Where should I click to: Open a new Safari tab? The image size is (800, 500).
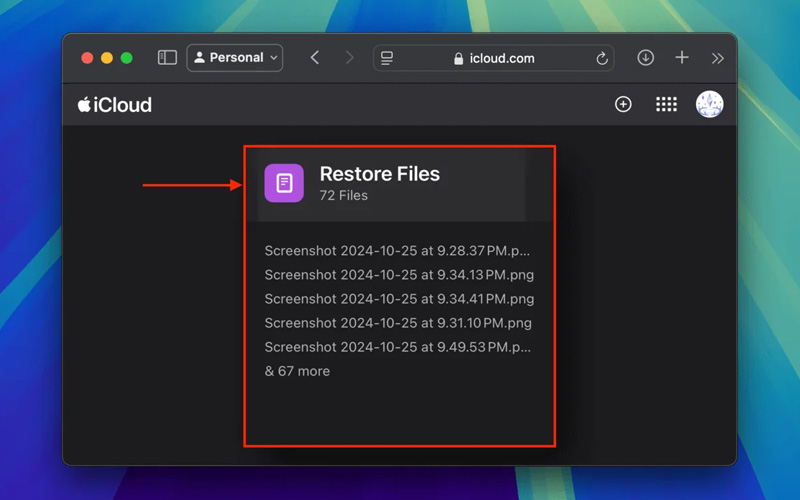[x=682, y=58]
